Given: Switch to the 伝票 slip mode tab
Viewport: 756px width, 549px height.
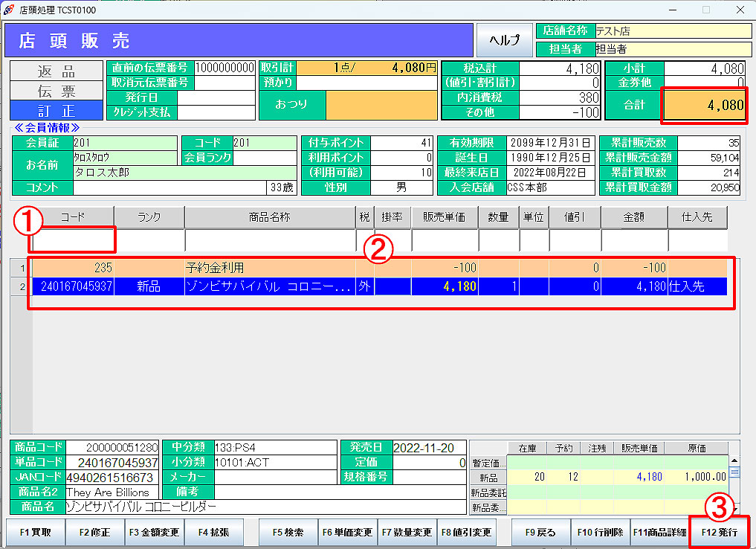Looking at the screenshot, I should coord(56,91).
